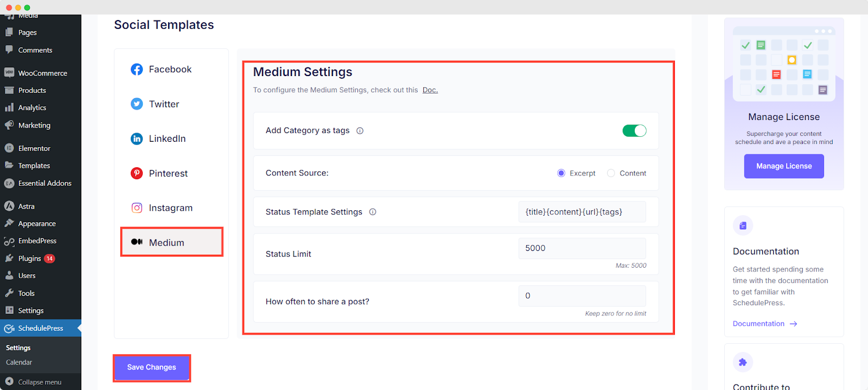Click the Marketing megaphone icon
Image resolution: width=868 pixels, height=390 pixels.
tap(9, 125)
